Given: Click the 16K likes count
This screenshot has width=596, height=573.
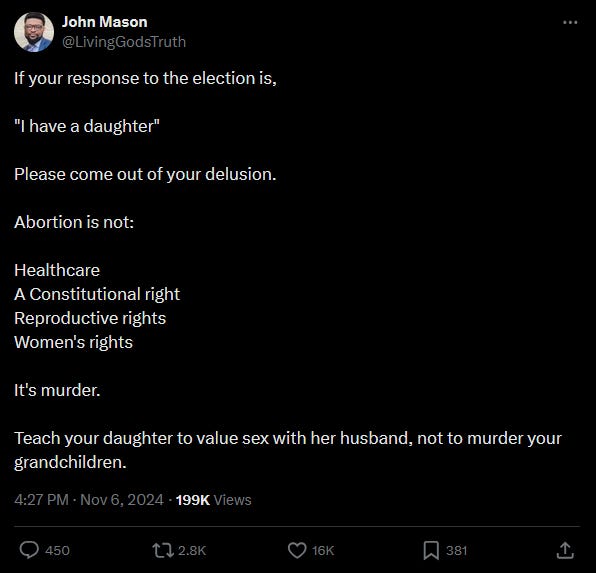Looking at the screenshot, I should [323, 551].
